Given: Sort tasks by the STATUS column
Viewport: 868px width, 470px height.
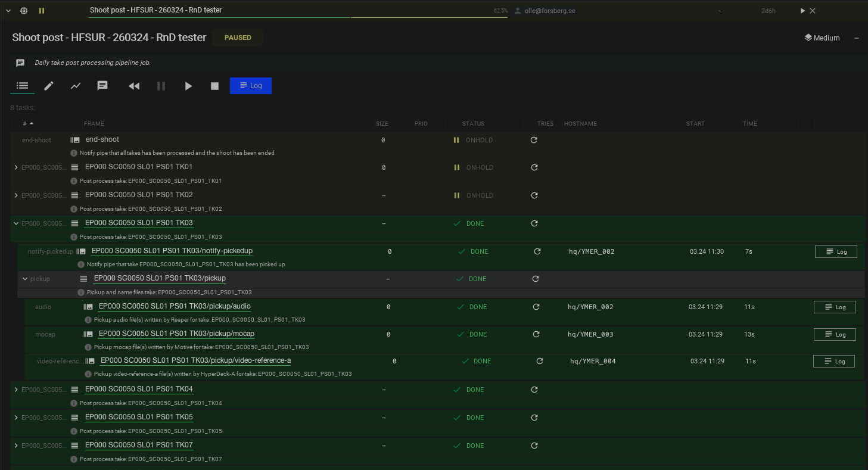Looking at the screenshot, I should (x=473, y=124).
